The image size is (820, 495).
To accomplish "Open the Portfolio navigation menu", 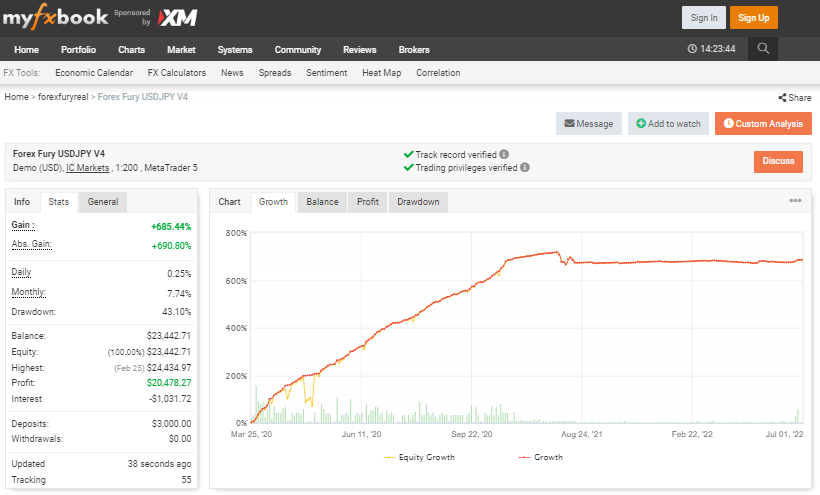I will click(78, 50).
